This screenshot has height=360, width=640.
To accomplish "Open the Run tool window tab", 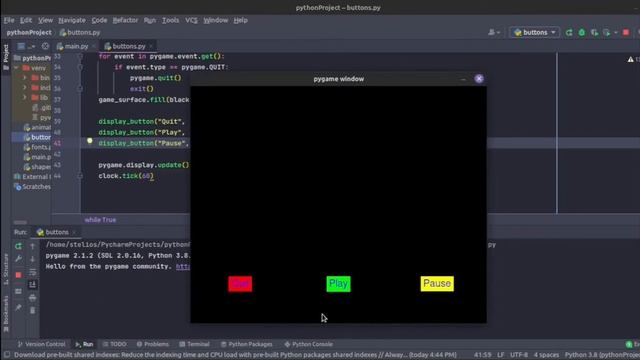I will (x=84, y=344).
